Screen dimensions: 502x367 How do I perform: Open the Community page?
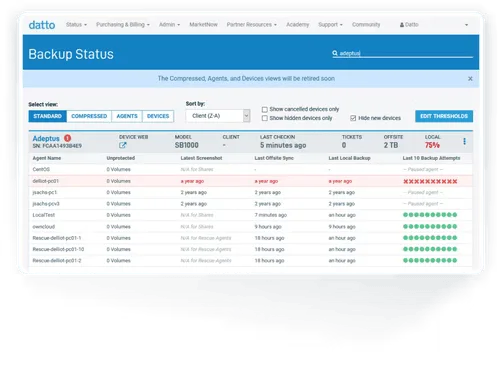coord(366,25)
